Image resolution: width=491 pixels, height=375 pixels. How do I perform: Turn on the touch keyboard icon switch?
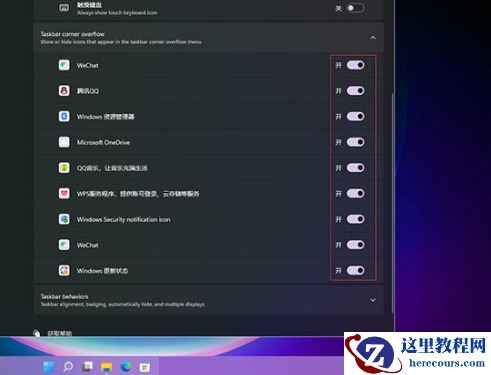pos(355,8)
